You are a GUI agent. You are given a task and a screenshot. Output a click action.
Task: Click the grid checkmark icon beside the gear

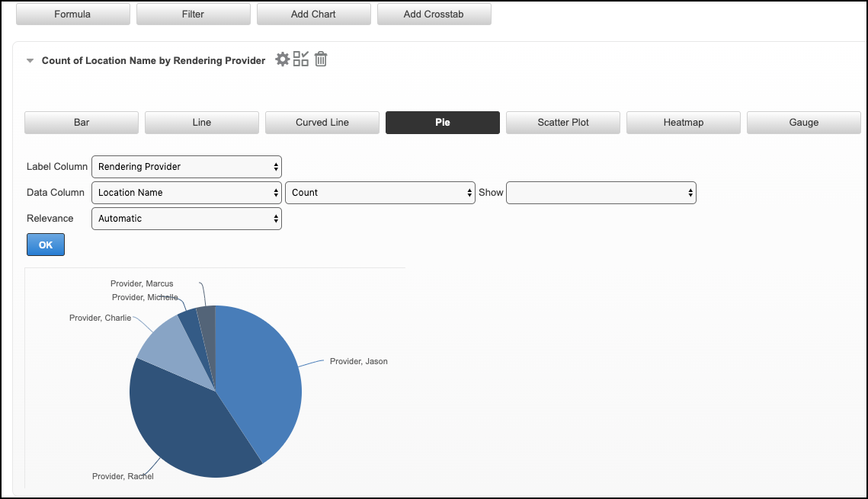pyautogui.click(x=301, y=59)
